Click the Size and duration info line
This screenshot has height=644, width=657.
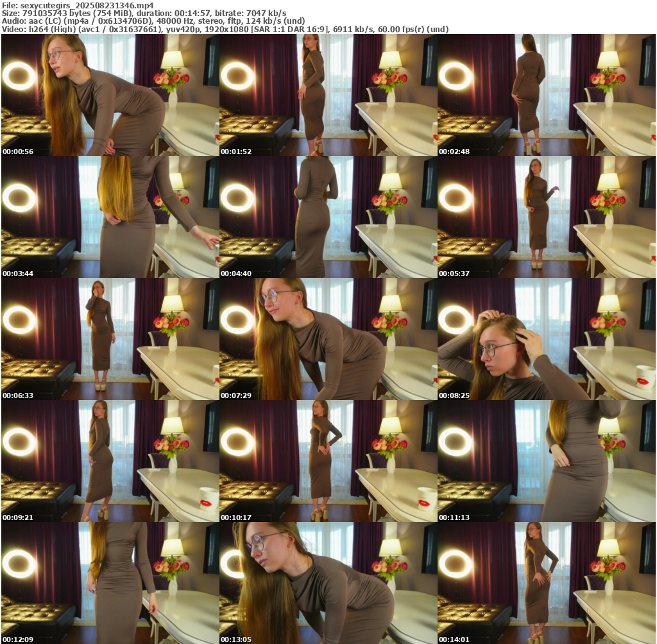pyautogui.click(x=144, y=13)
